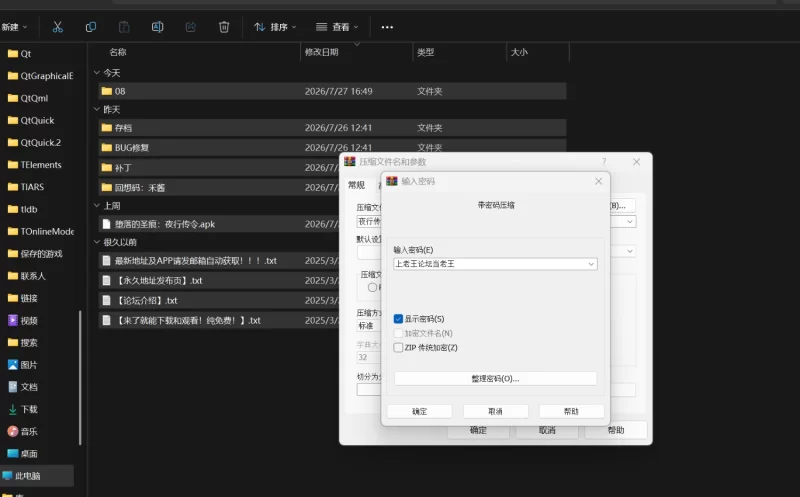The image size is (800, 497).
Task: Expand the password field dropdown arrow
Action: pos(591,264)
